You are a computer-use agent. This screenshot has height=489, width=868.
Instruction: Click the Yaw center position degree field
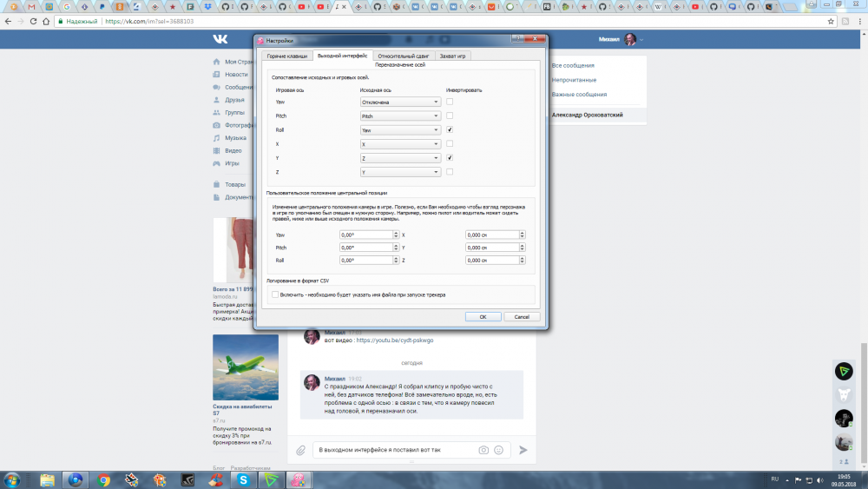[366, 235]
